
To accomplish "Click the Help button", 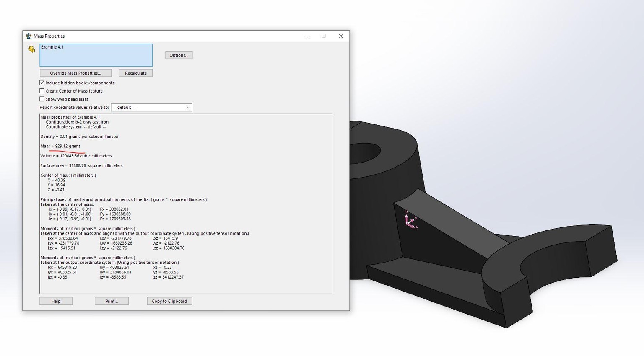I will click(x=56, y=301).
